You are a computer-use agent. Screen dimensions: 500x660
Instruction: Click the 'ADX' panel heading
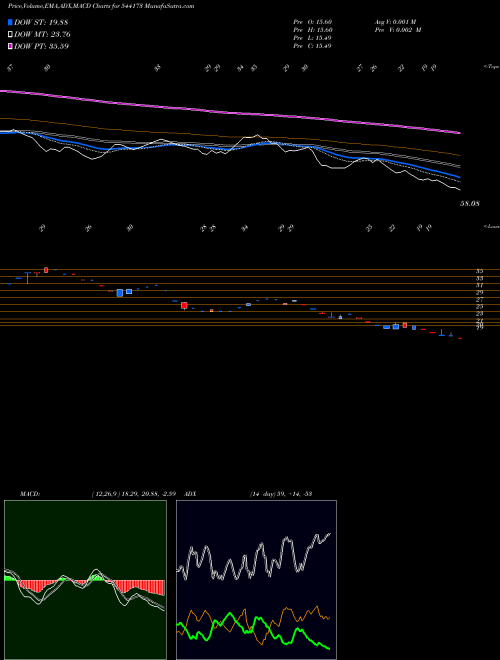(x=191, y=494)
